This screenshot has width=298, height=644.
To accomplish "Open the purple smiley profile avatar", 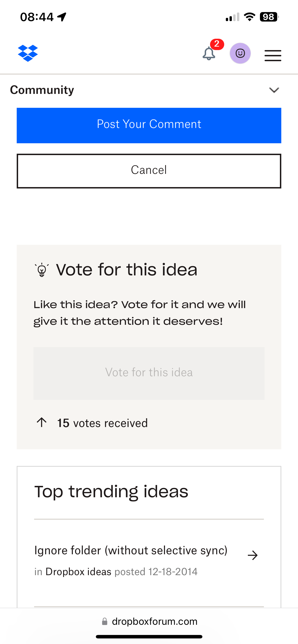I will point(240,53).
